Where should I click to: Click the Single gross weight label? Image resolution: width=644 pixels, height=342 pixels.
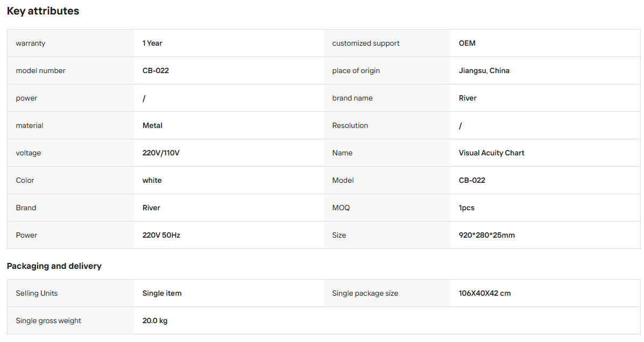pyautogui.click(x=48, y=320)
